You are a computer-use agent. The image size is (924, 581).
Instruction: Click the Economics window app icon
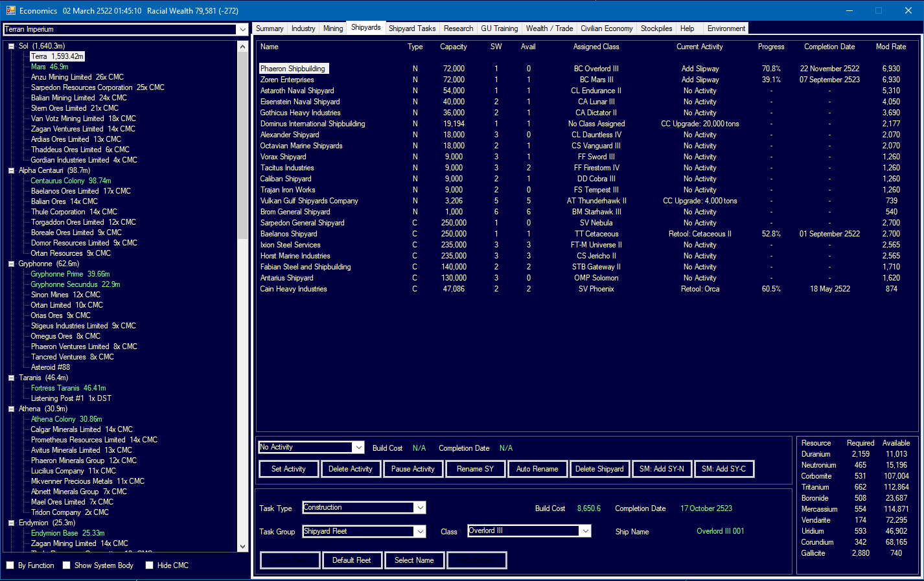pos(10,10)
